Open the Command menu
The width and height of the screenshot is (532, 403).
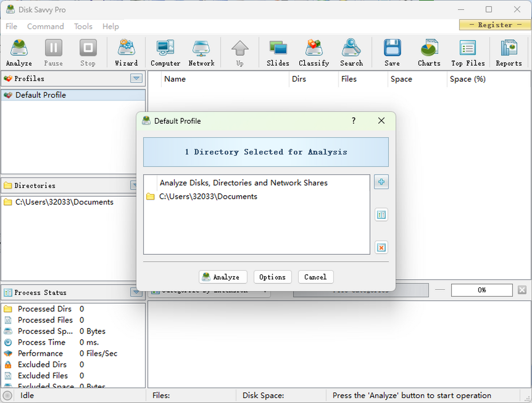click(45, 27)
